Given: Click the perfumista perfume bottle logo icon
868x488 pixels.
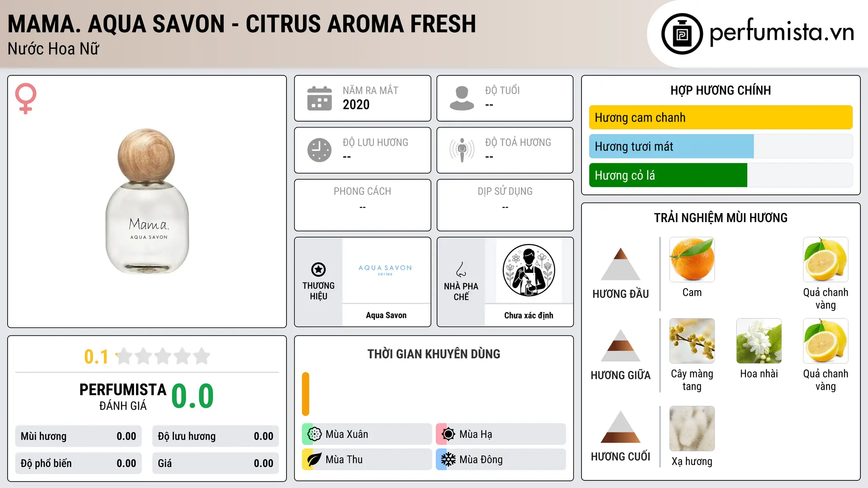Looking at the screenshot, I should [682, 34].
